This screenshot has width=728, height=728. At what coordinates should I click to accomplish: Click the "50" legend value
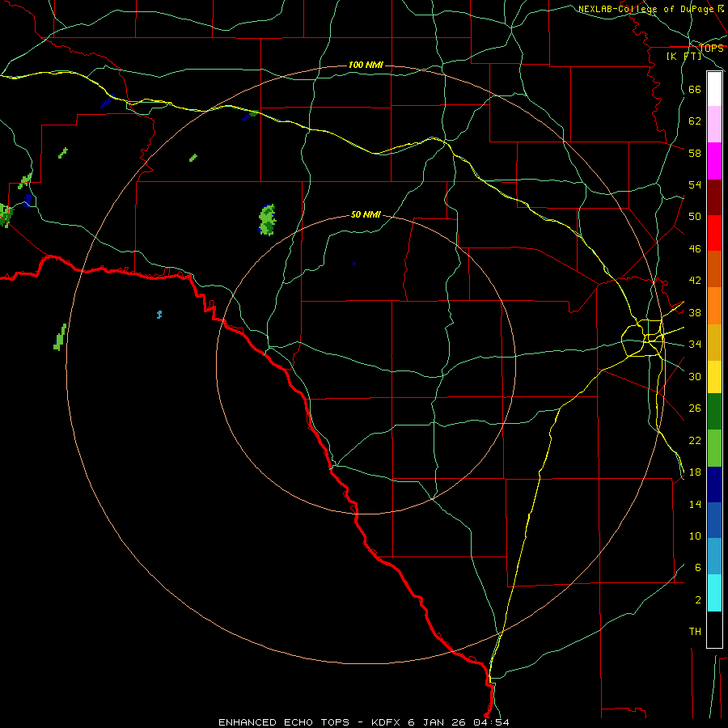click(x=695, y=217)
